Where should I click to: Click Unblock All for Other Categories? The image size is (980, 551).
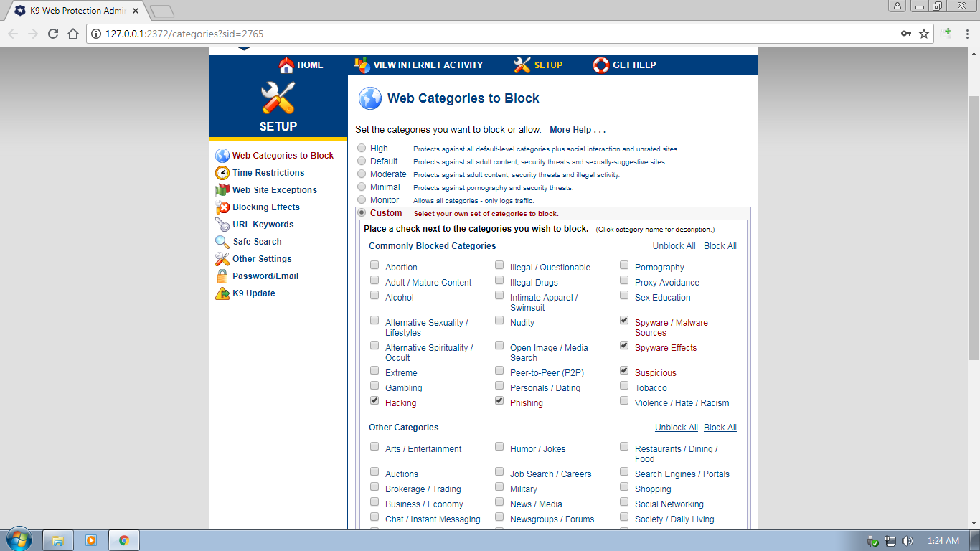[x=677, y=428]
